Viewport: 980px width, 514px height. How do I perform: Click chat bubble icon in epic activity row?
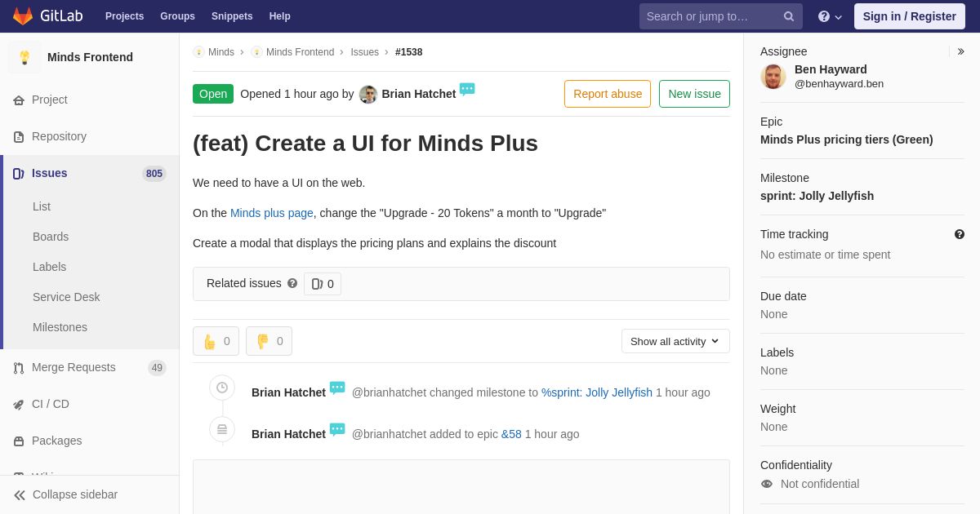pyautogui.click(x=337, y=429)
